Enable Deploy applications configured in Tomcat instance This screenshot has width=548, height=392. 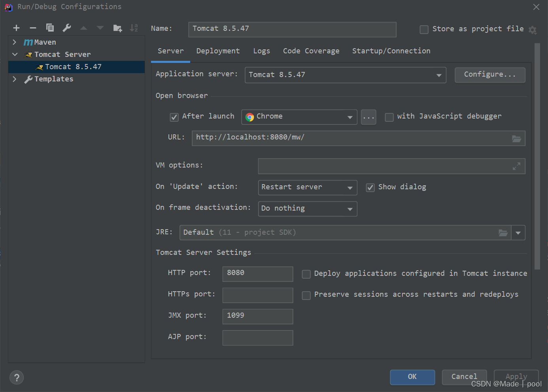point(306,274)
